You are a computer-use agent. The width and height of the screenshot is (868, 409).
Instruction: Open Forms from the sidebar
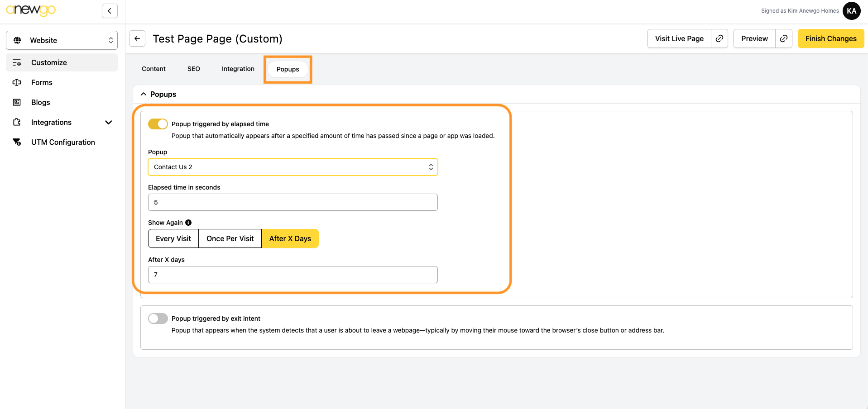[42, 82]
